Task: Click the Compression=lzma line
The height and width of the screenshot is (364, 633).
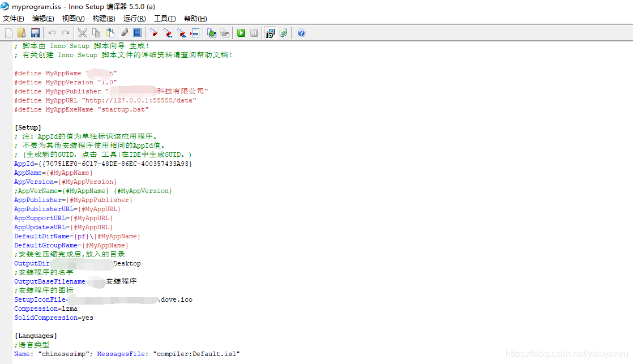Action: (x=46, y=309)
